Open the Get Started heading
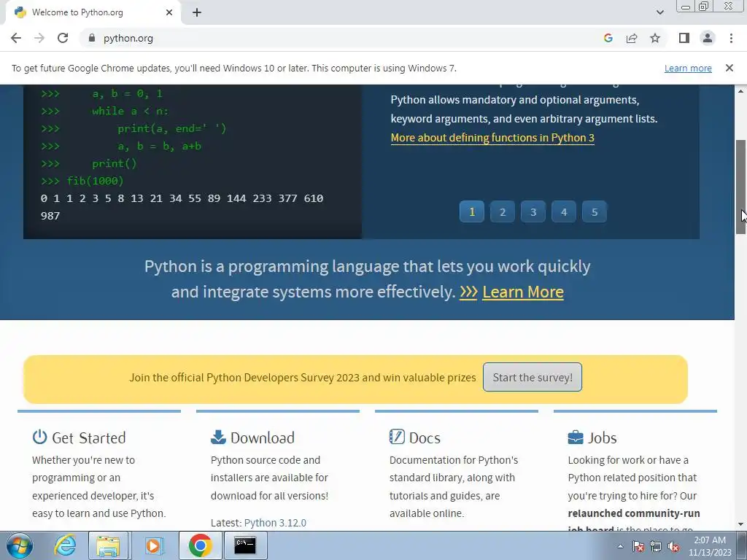 click(88, 437)
